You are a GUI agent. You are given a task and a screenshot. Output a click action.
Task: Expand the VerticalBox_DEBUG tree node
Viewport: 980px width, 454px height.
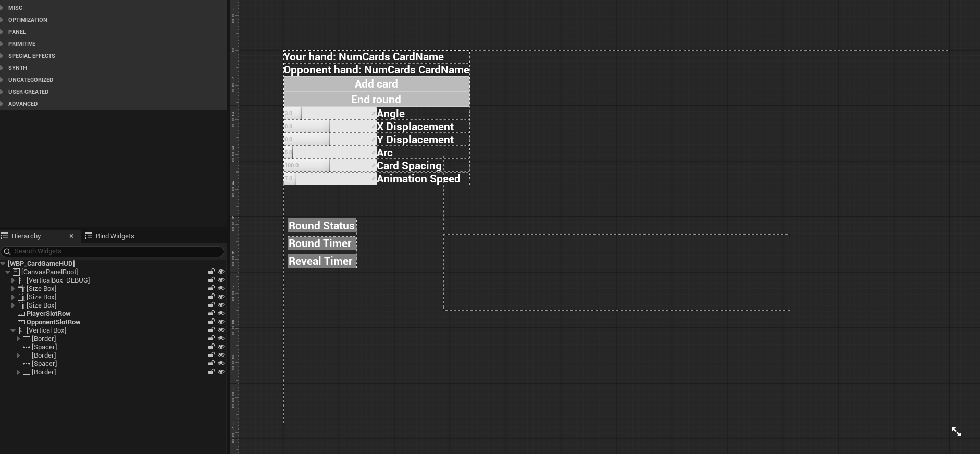(13, 280)
